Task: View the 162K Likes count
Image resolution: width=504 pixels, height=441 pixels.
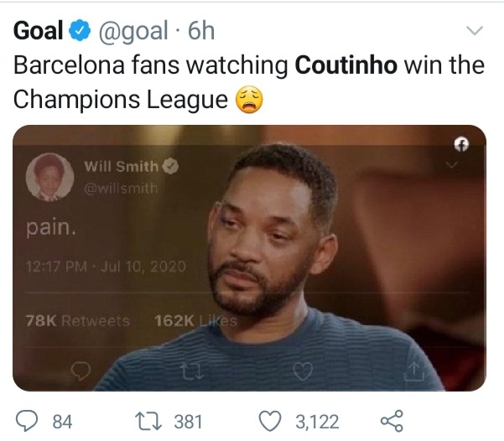Action: pyautogui.click(x=196, y=320)
